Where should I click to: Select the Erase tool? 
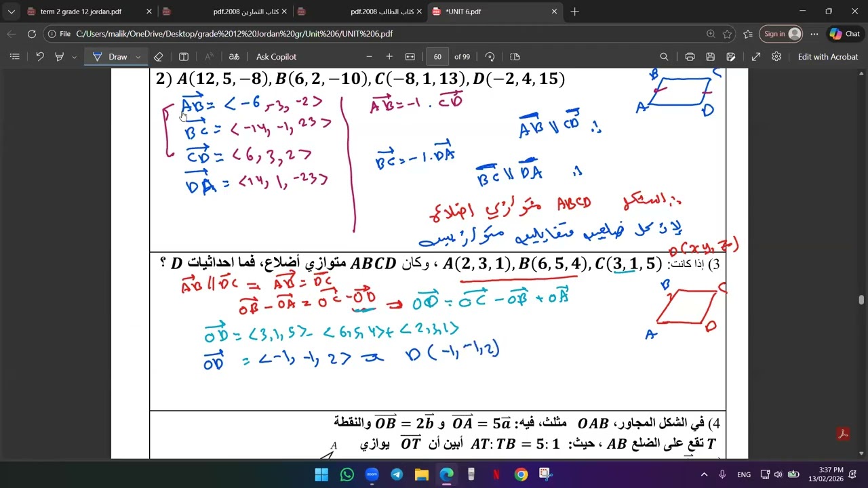pyautogui.click(x=158, y=57)
